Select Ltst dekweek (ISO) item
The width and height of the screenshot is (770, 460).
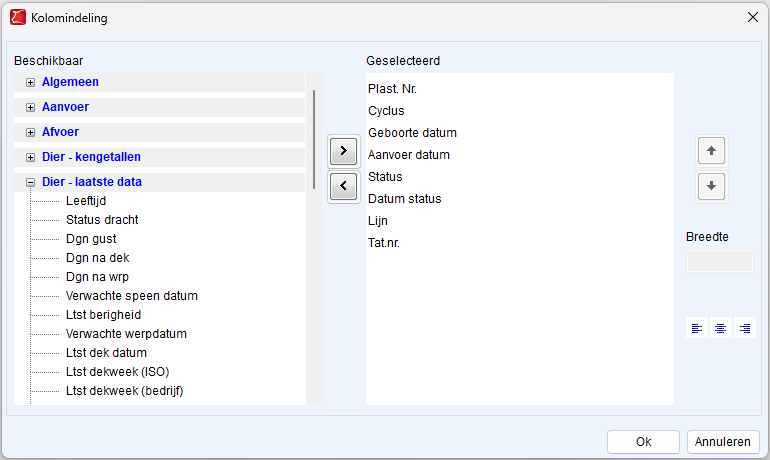[x=117, y=372]
